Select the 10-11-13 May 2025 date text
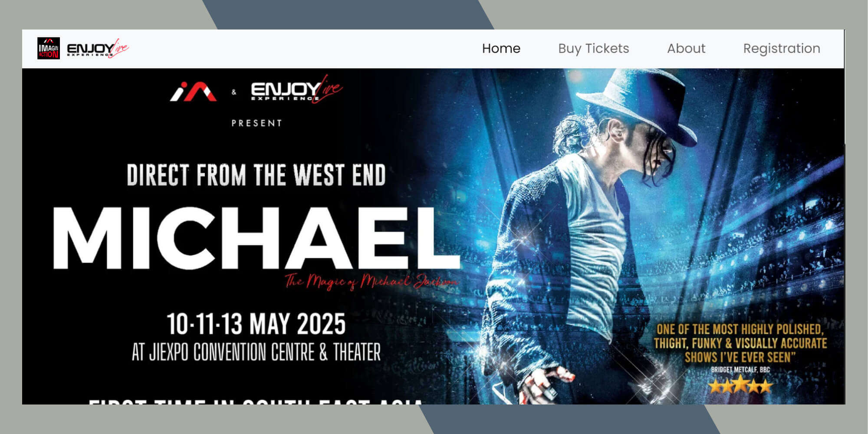The image size is (868, 434). click(x=256, y=324)
